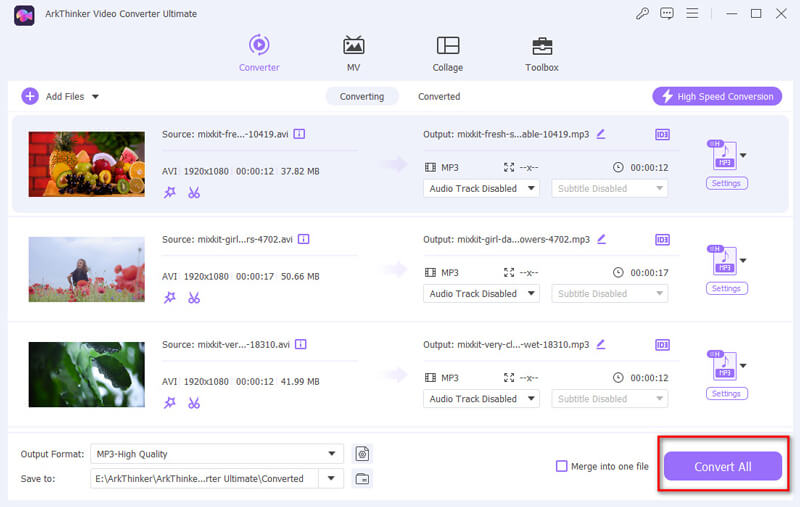The width and height of the screenshot is (800, 507).
Task: Switch to the MV tab
Action: 353,53
